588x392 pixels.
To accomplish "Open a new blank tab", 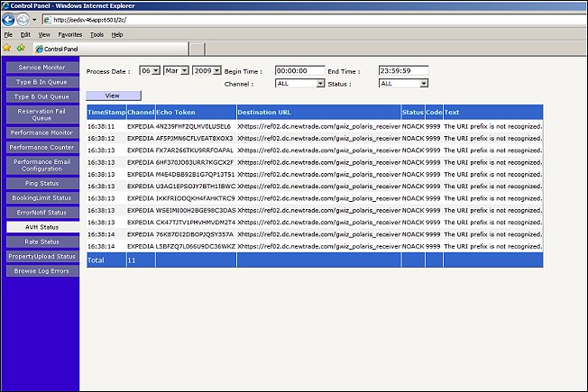I will coord(198,49).
